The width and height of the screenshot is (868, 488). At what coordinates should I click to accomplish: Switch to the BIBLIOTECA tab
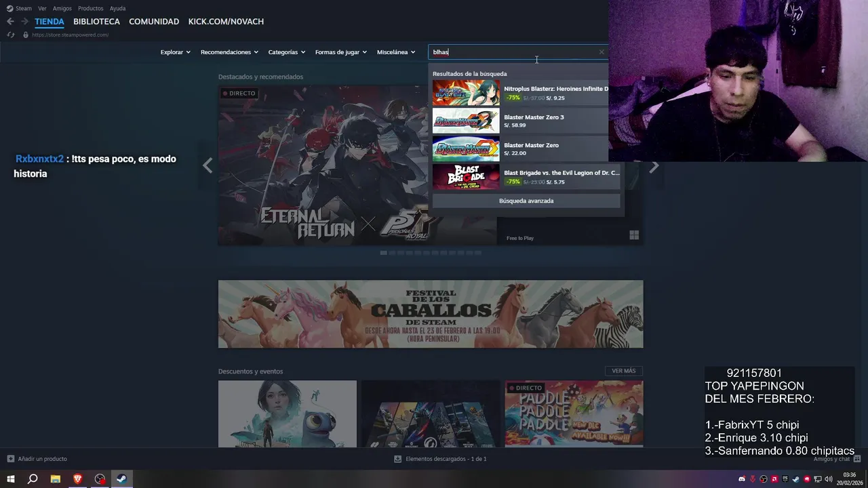[96, 22]
